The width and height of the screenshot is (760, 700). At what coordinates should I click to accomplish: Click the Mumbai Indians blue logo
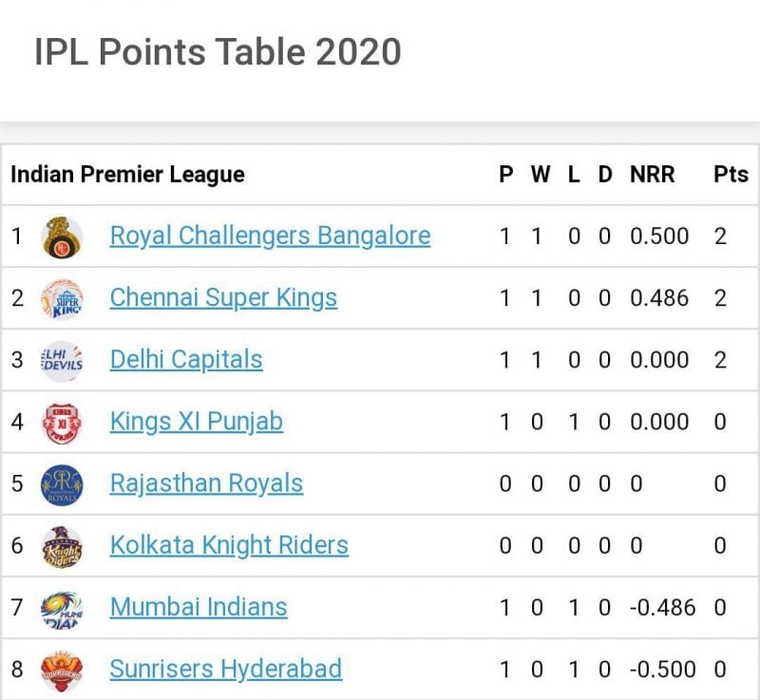coord(62,607)
